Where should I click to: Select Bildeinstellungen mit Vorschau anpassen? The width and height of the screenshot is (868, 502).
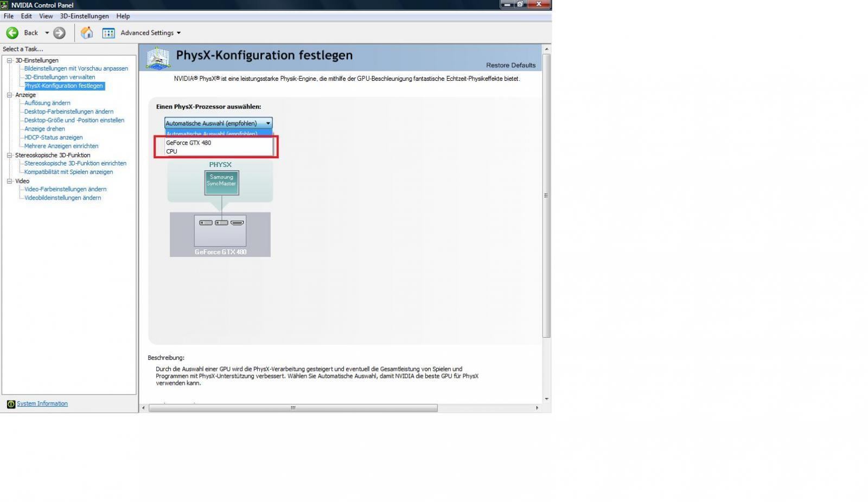[76, 69]
